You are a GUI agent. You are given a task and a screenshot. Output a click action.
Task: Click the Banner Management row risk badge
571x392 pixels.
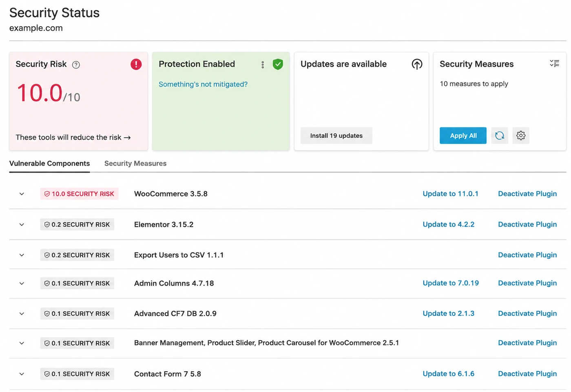(77, 343)
